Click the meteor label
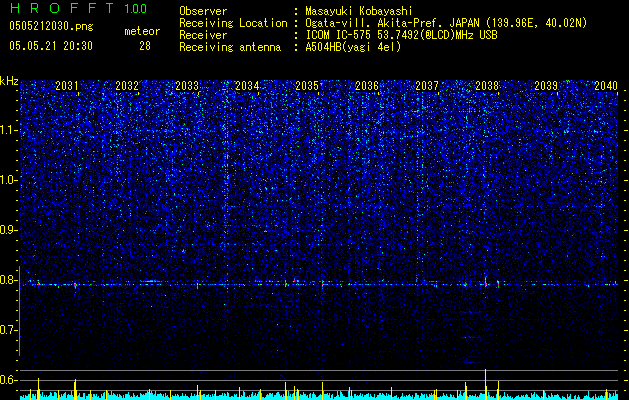 click(x=142, y=31)
